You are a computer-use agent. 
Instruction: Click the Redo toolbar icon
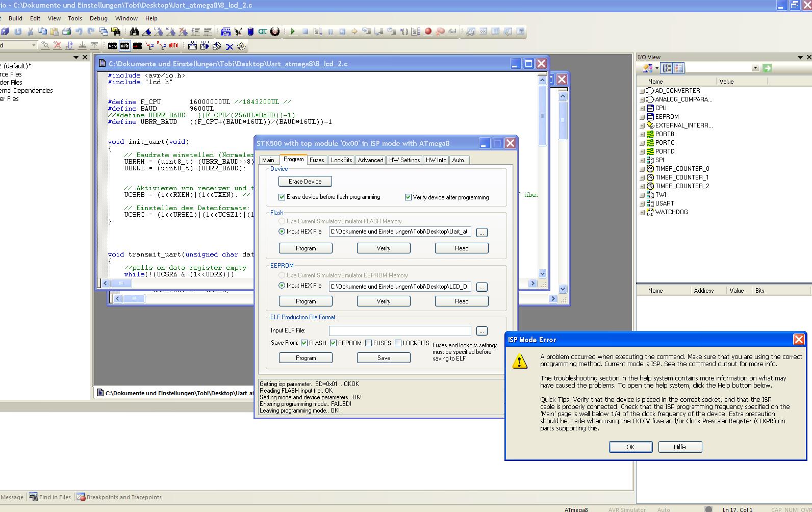click(91, 32)
